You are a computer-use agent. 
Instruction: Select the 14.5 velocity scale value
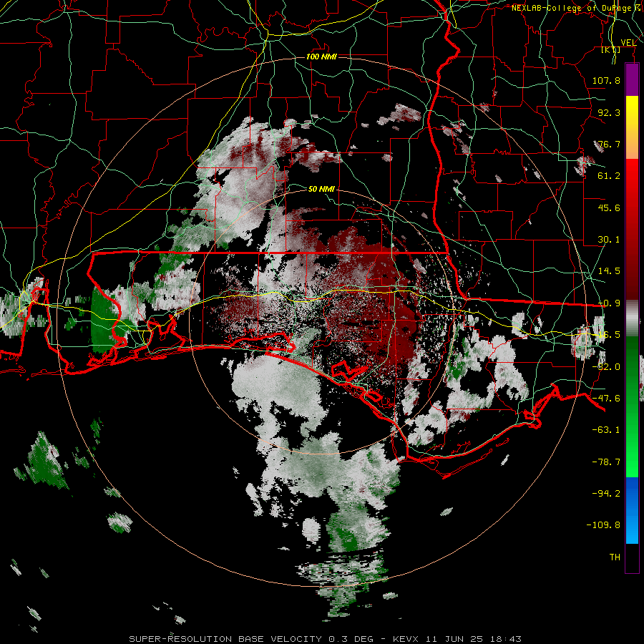[x=609, y=271]
